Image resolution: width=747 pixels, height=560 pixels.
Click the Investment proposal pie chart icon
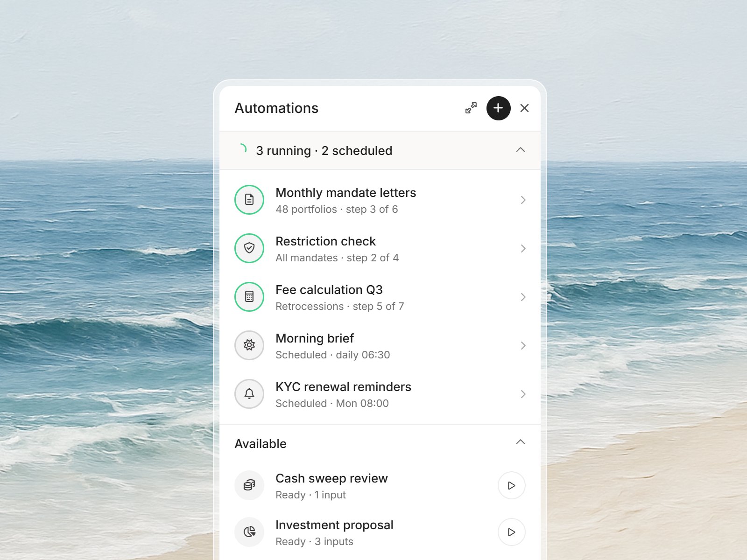pos(249,532)
